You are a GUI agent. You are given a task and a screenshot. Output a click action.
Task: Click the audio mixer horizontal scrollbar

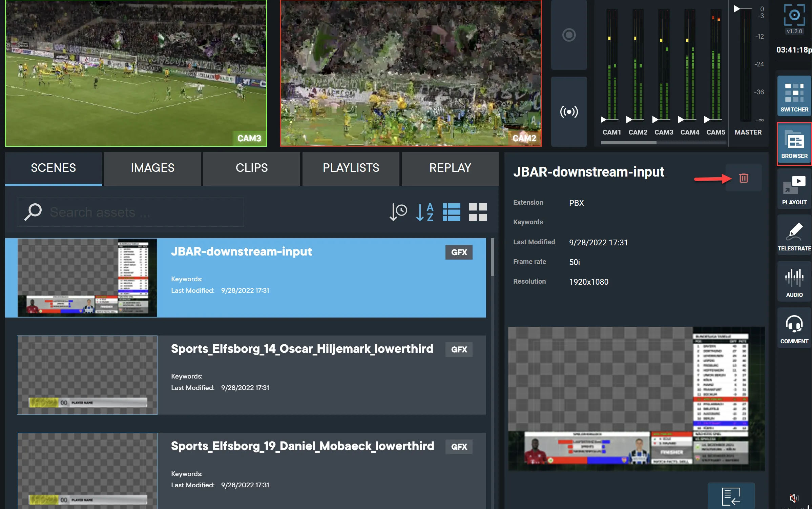629,143
